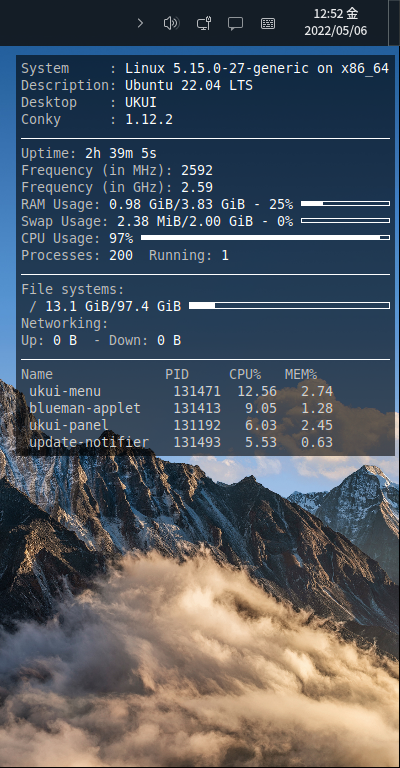Viewport: 400px width, 768px height.
Task: Click the Uptime line in Conky
Action: point(89,153)
